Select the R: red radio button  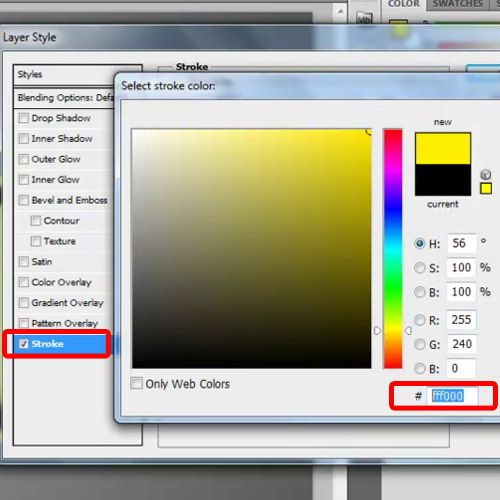(420, 320)
